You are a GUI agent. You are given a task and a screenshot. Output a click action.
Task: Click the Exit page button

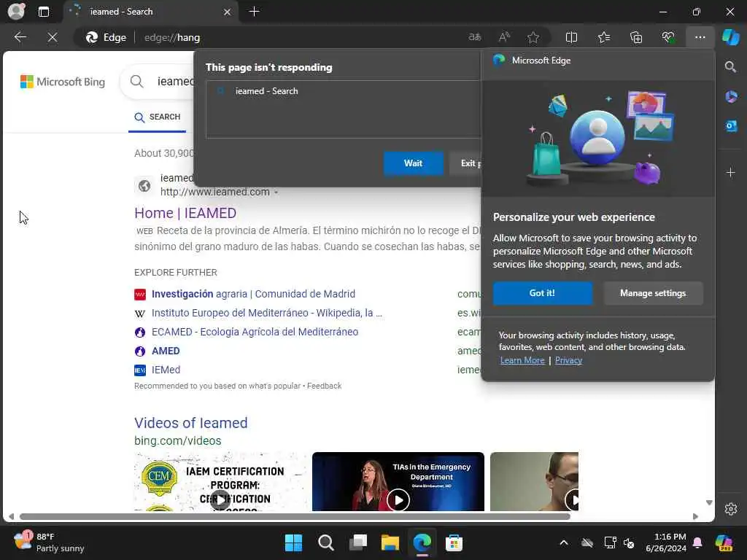(466, 163)
